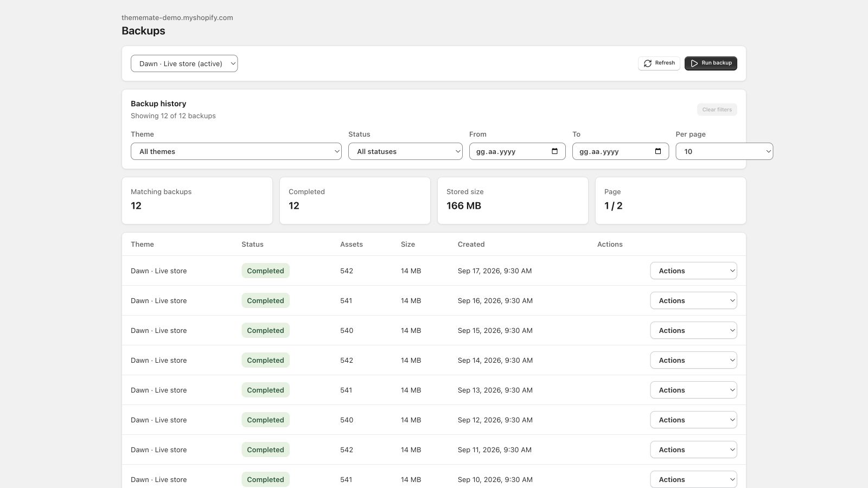Click the Status column header in table

[x=252, y=244]
